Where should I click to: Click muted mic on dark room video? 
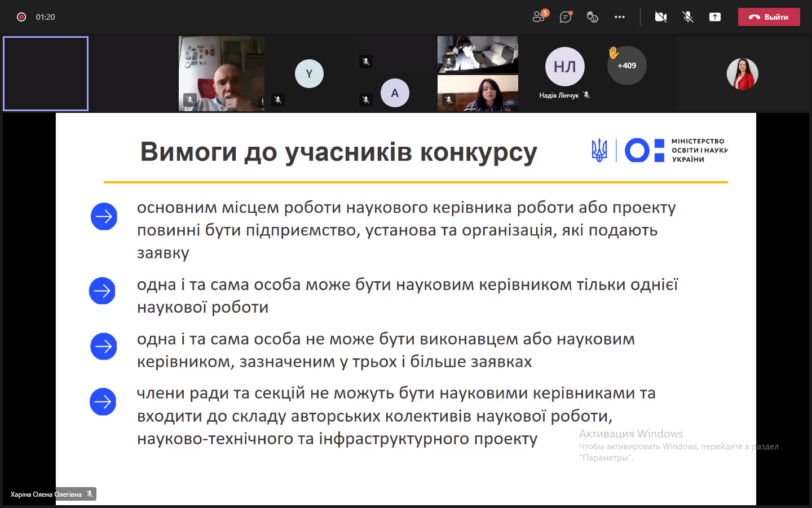pyautogui.click(x=449, y=62)
